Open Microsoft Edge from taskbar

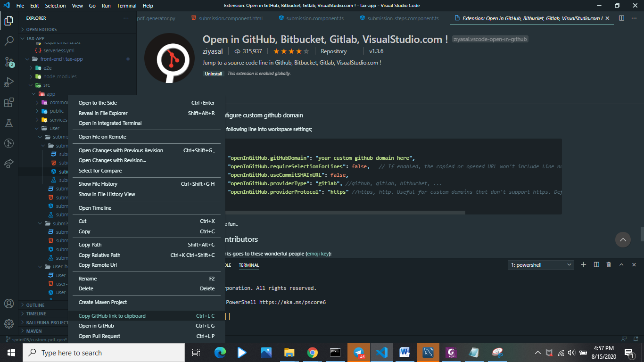(220, 353)
